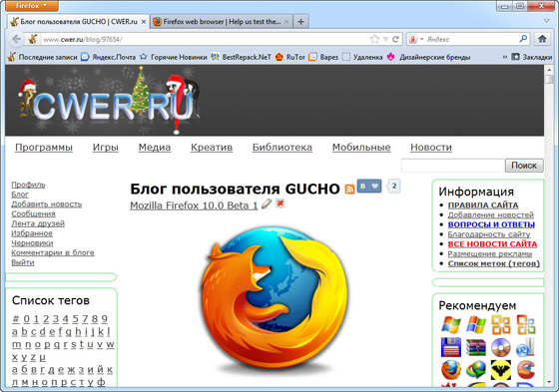Open ВОПРОСЫ И ОТВЕТЫ link
559x392 pixels.
491,224
